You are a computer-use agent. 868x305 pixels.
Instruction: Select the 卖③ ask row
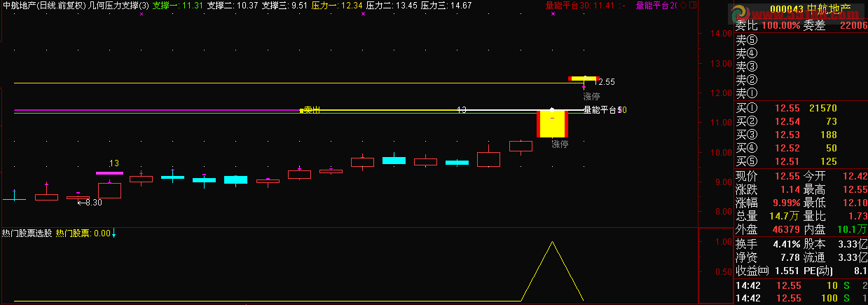pyautogui.click(x=801, y=66)
